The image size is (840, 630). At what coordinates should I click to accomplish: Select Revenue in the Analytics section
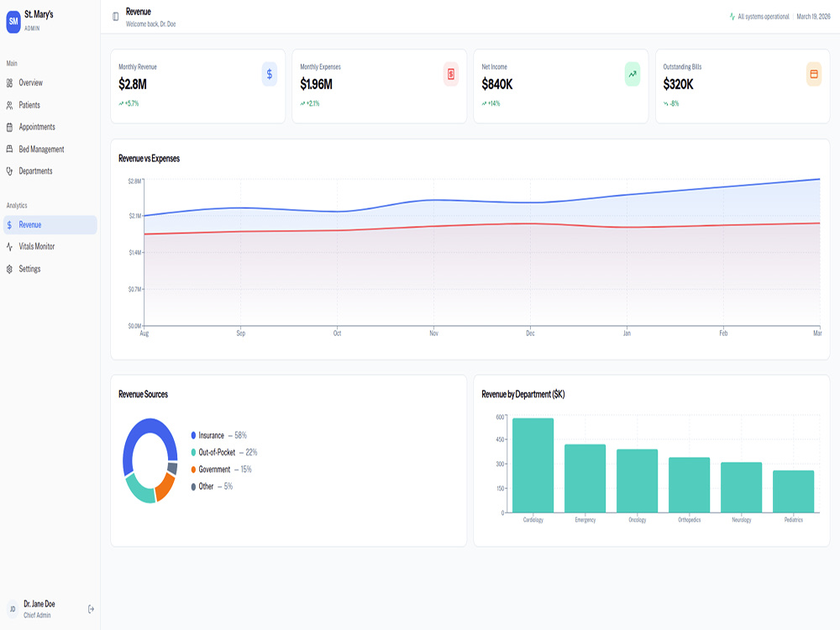click(x=50, y=225)
